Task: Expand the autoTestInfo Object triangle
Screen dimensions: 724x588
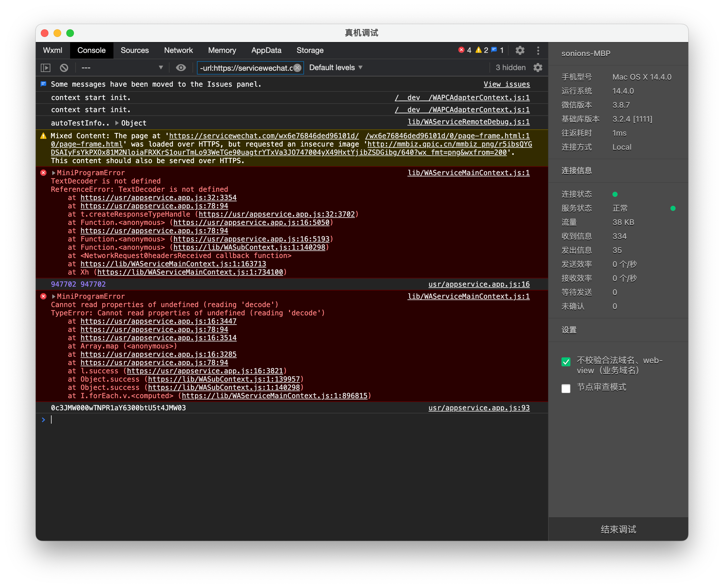Action: pos(117,123)
